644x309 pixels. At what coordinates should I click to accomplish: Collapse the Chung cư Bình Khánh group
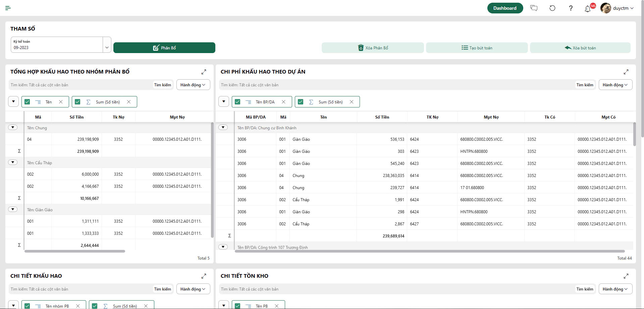pyautogui.click(x=223, y=127)
